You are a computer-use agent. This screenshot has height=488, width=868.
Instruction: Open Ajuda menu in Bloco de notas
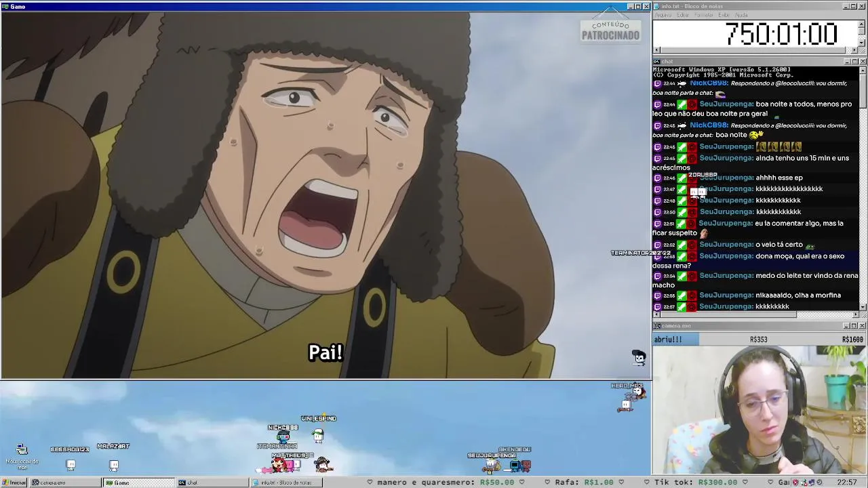click(x=741, y=15)
